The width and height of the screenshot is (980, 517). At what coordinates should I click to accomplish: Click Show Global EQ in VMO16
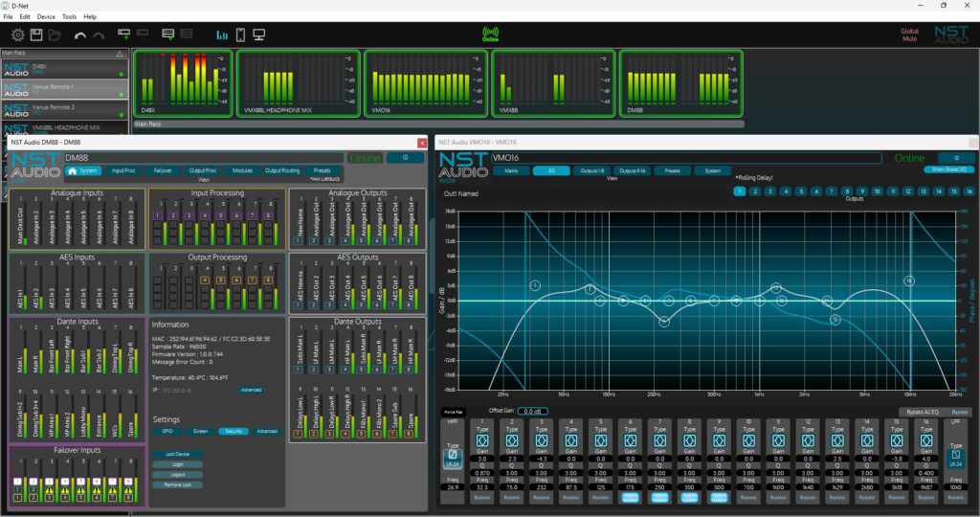pos(950,169)
